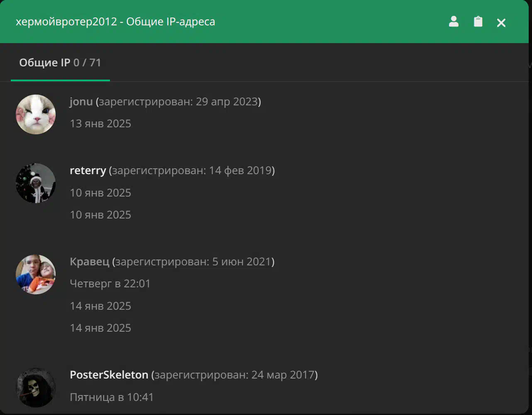Open the reterry username link
The height and width of the screenshot is (415, 532).
pyautogui.click(x=88, y=170)
